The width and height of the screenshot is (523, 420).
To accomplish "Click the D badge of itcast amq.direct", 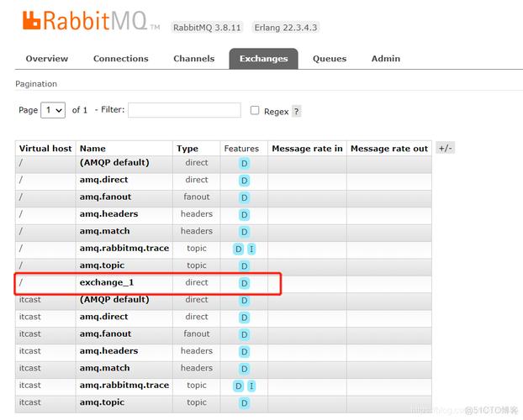I will [244, 318].
